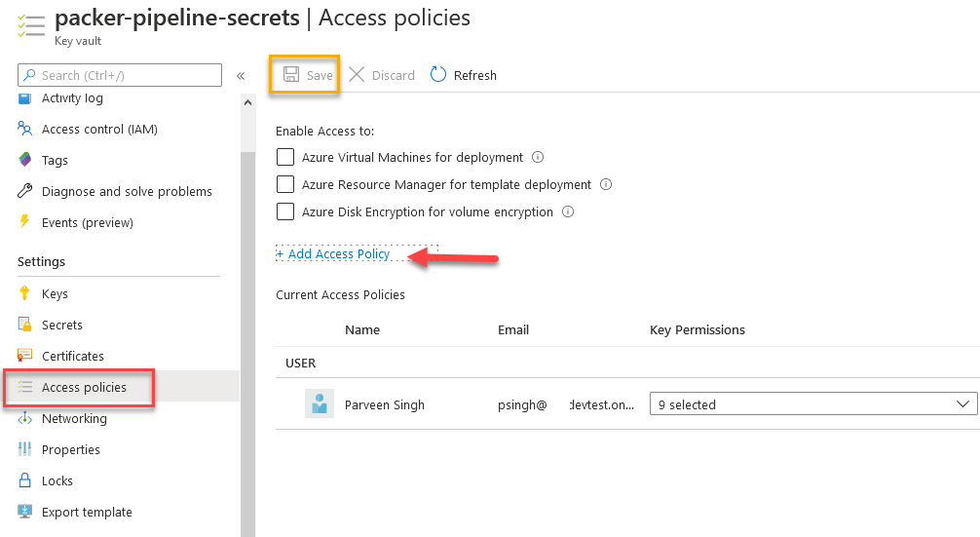Click Parveen Singh's user avatar

click(320, 404)
